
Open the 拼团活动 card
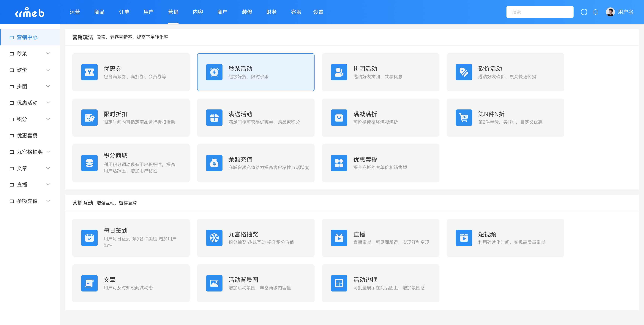coord(380,72)
